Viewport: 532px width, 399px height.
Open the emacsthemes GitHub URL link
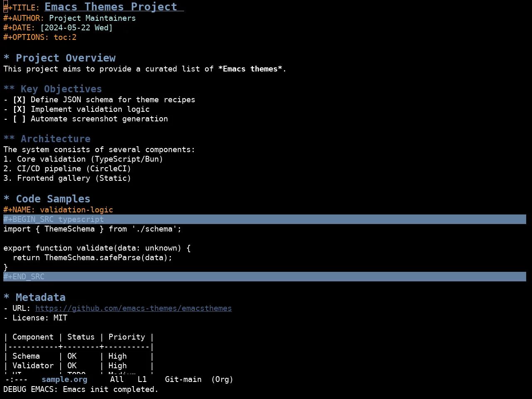pyautogui.click(x=133, y=308)
